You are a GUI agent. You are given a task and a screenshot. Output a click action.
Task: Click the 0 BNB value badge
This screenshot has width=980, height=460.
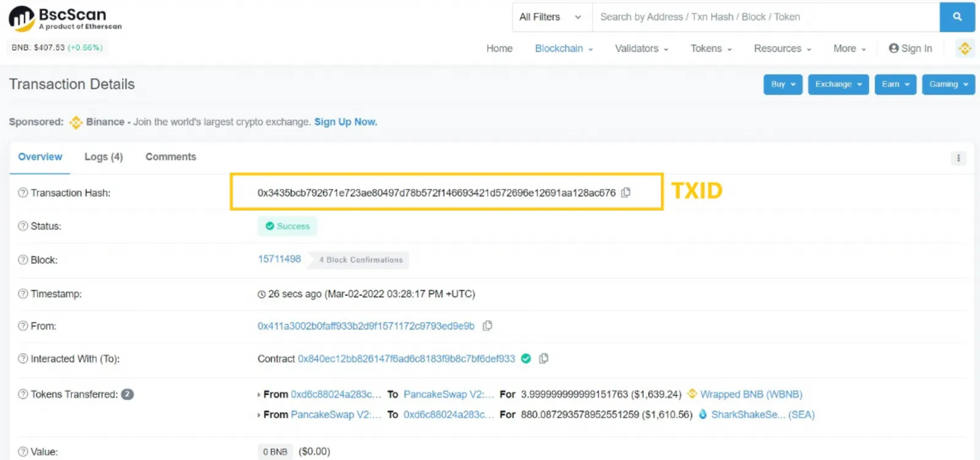(275, 451)
